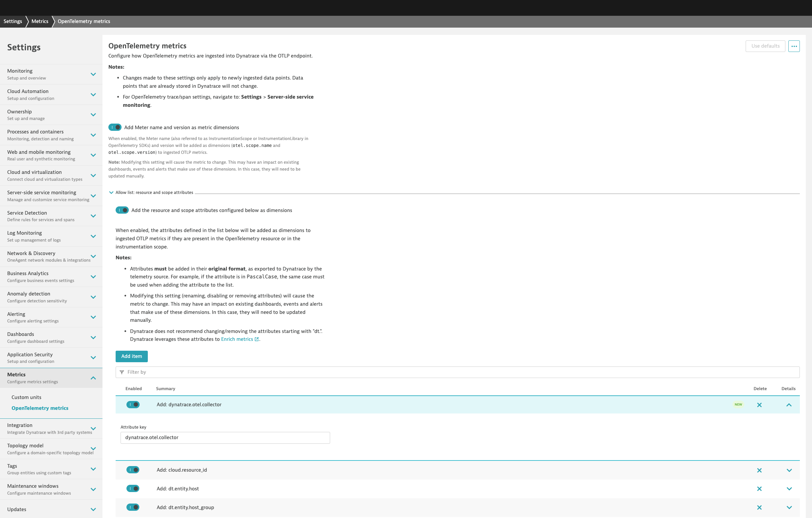
Task: Delete the dynatrace.otel.collector item
Action: pyautogui.click(x=759, y=405)
